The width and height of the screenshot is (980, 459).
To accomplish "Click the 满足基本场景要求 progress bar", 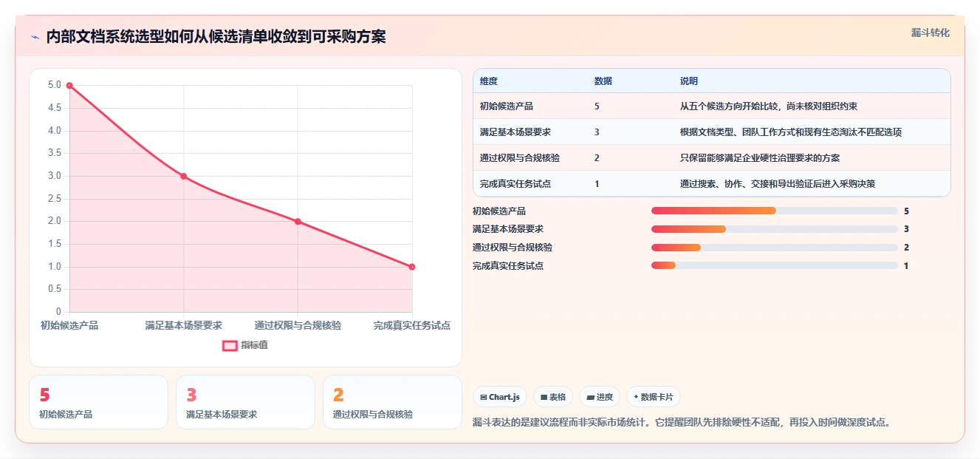I will (x=775, y=229).
